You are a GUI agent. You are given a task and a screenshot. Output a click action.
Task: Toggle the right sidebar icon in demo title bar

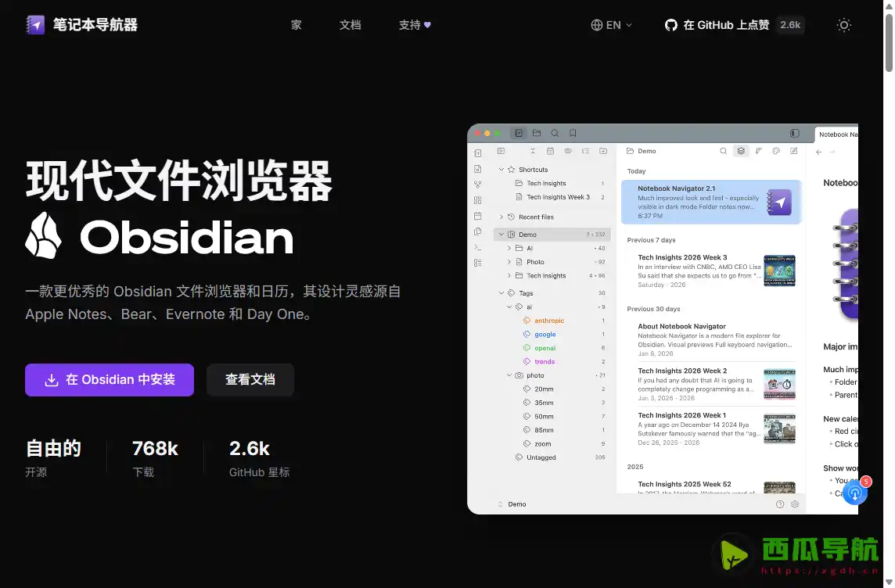coord(795,133)
